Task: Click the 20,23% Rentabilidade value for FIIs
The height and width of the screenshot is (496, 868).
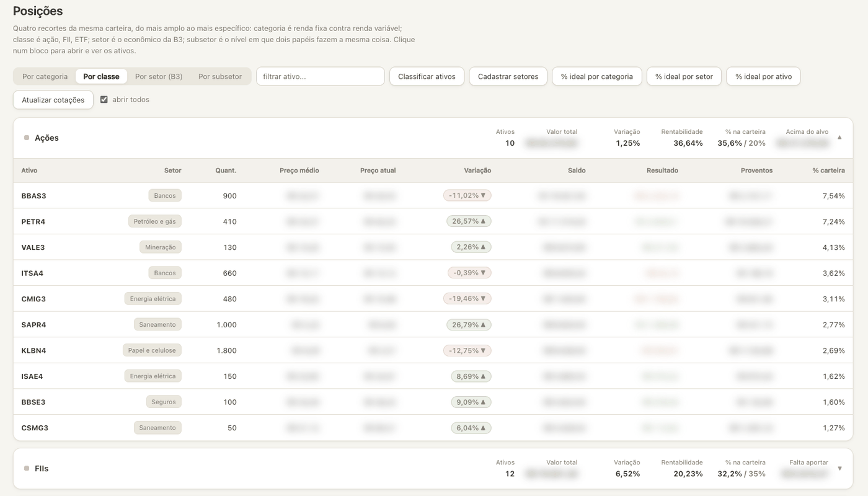Action: (x=688, y=474)
